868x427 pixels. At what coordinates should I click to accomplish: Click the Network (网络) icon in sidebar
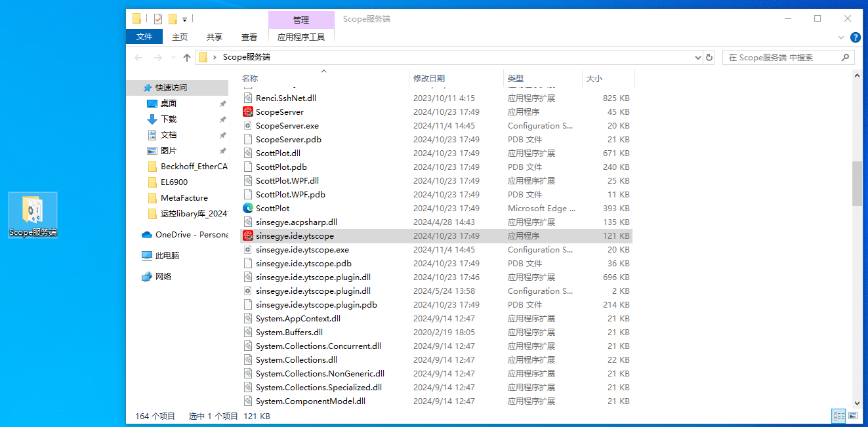tap(147, 277)
